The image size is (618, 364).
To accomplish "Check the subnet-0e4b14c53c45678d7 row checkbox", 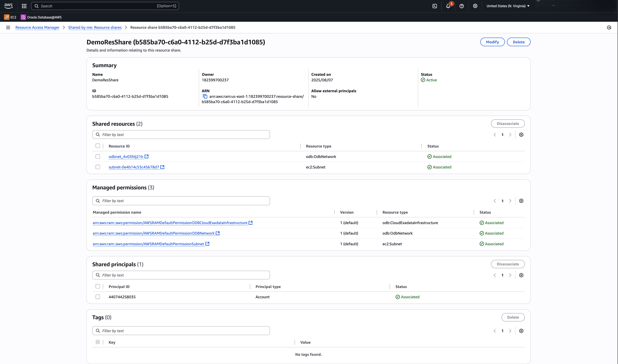I will pos(98,167).
